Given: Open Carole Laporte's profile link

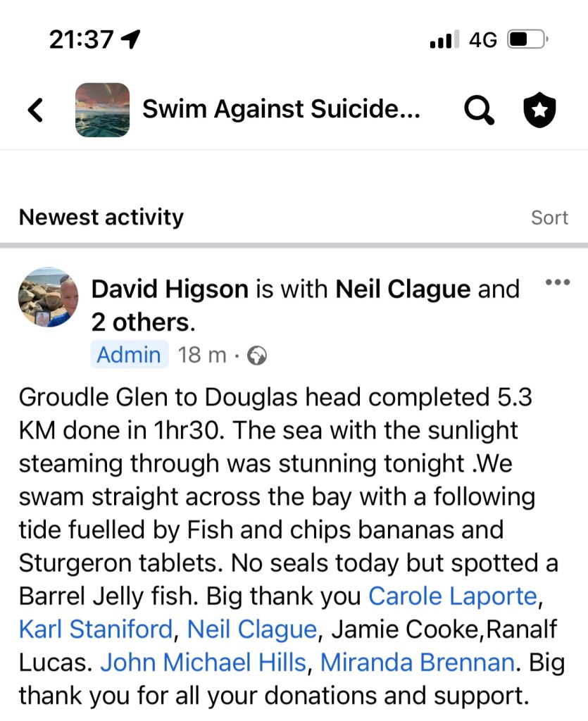Looking at the screenshot, I should pos(452,596).
